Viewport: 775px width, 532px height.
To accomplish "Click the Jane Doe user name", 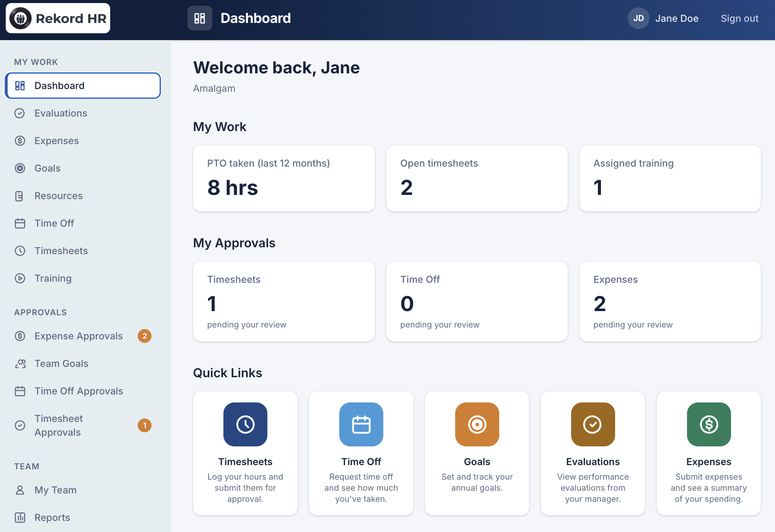I will (x=677, y=18).
